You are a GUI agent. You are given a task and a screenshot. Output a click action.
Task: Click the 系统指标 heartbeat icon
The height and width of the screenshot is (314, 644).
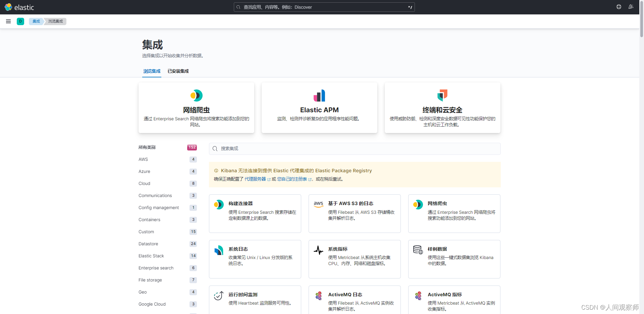[318, 250]
